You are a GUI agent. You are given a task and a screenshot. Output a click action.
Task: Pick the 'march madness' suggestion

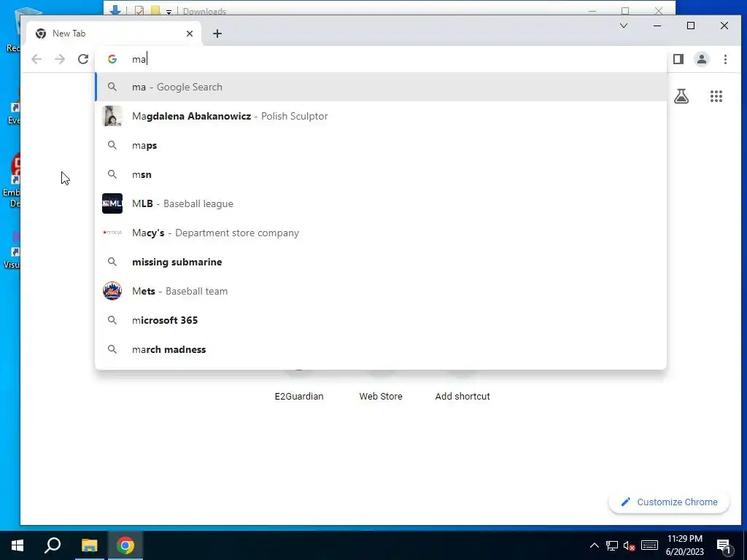381,349
